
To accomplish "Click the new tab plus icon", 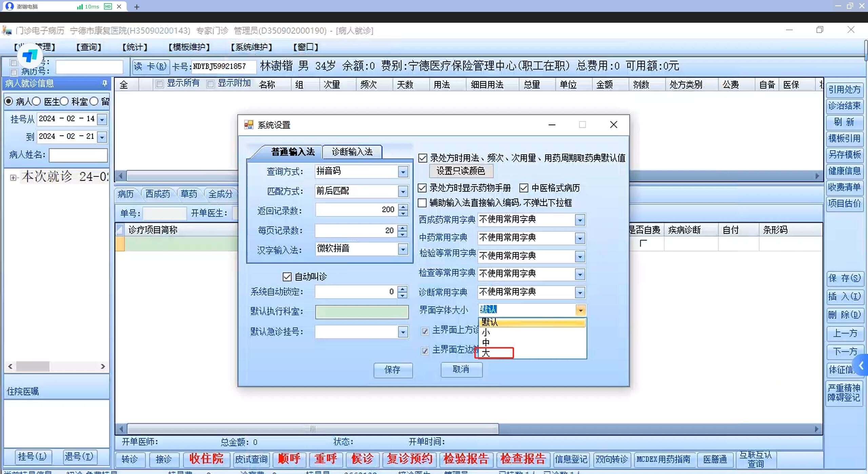I will [137, 7].
